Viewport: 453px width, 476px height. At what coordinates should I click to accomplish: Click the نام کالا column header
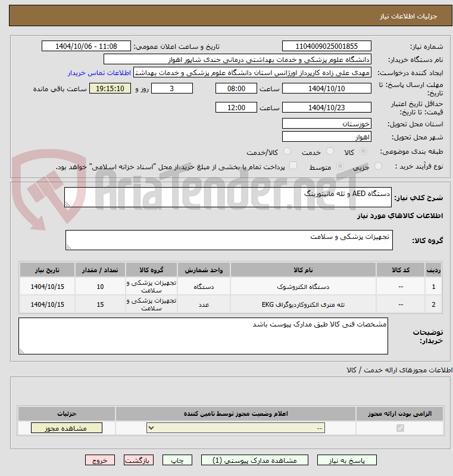tap(303, 270)
